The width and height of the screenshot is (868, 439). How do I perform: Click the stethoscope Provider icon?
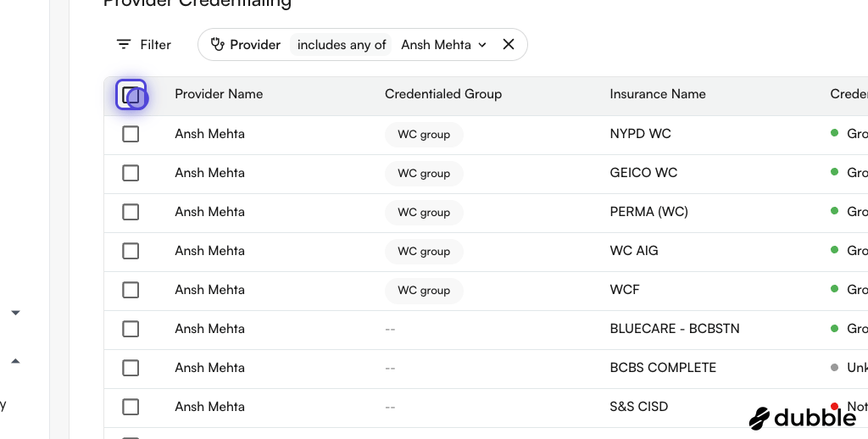(218, 44)
